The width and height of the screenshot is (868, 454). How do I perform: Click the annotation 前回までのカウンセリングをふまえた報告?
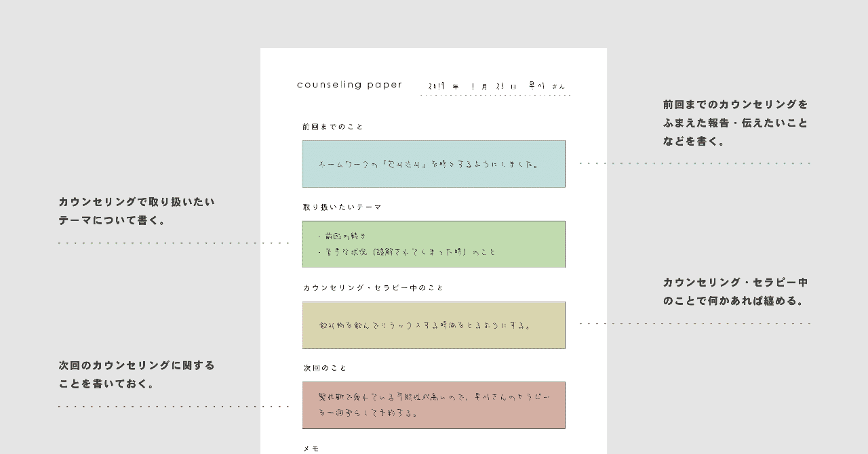[x=736, y=123]
